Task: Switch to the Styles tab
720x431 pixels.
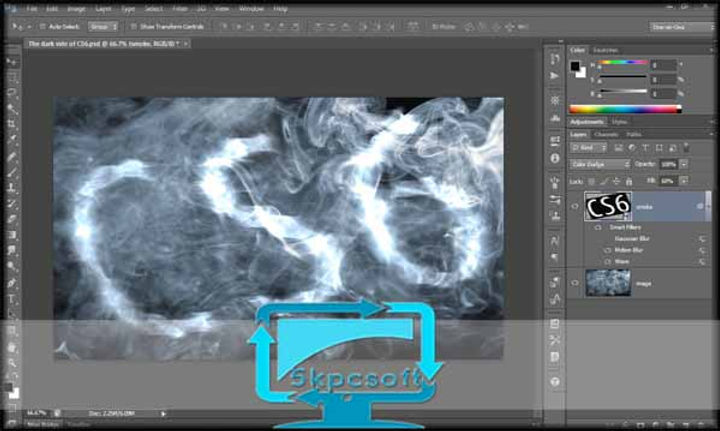Action: 619,122
